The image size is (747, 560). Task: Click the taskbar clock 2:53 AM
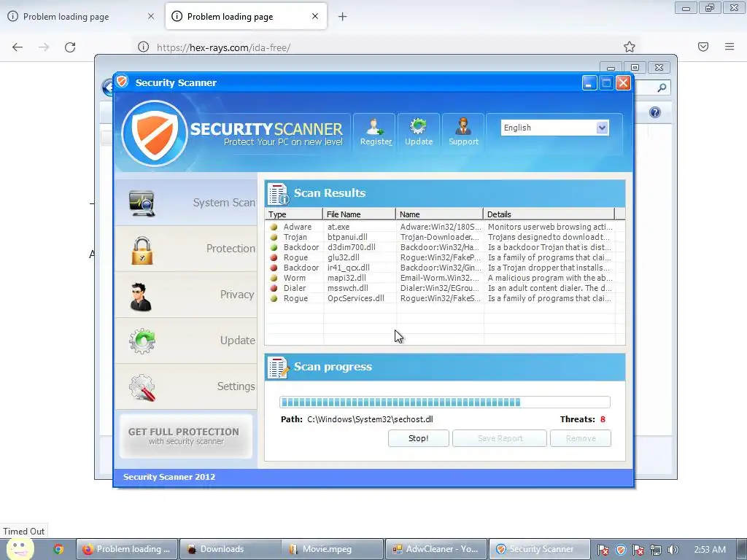[710, 550]
